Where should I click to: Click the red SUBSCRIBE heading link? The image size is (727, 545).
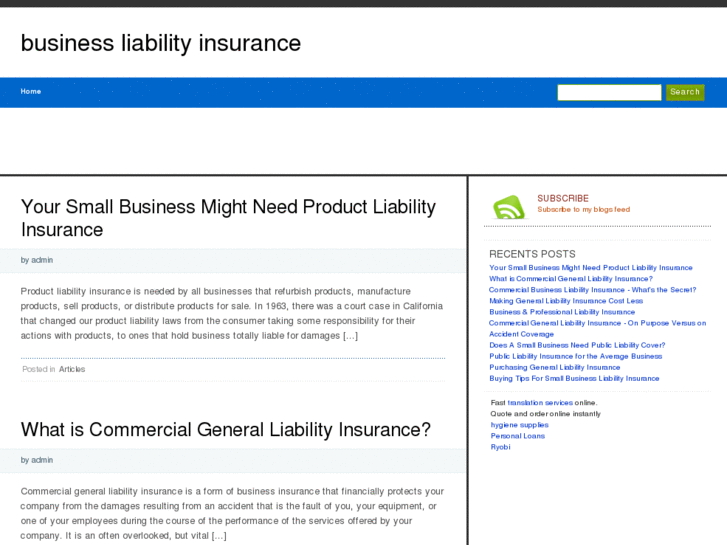click(x=563, y=198)
